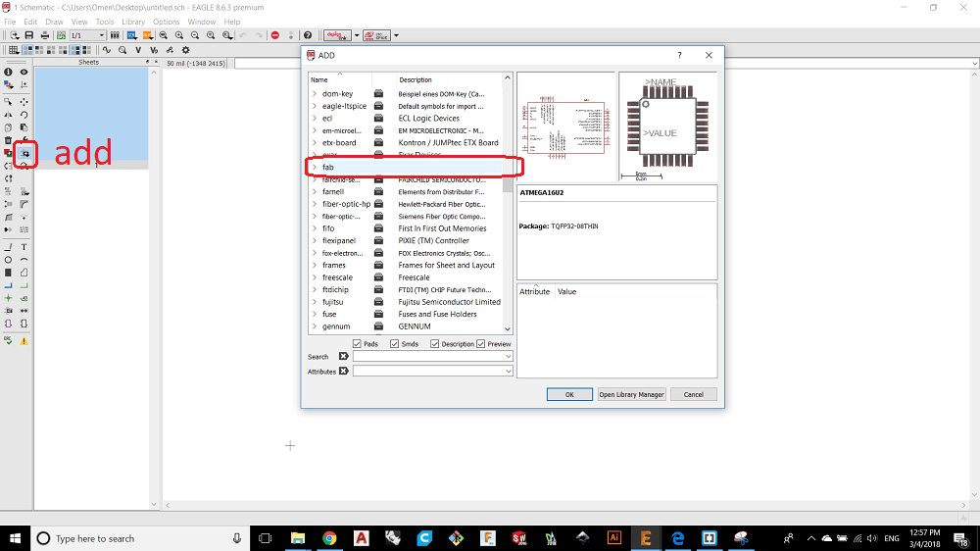The height and width of the screenshot is (551, 980).
Task: Click the Cancel button
Action: click(693, 395)
